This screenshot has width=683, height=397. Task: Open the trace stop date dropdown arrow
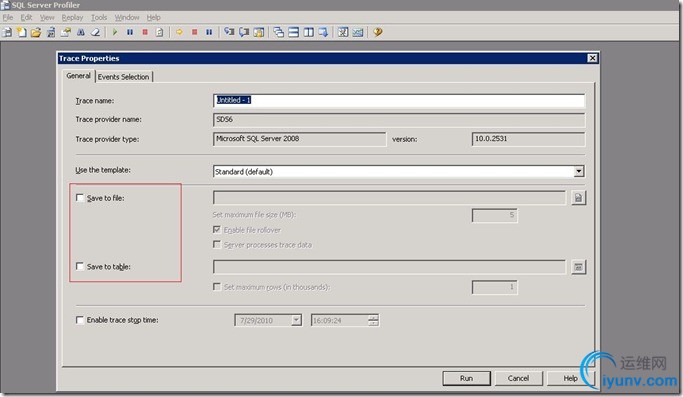(296, 320)
